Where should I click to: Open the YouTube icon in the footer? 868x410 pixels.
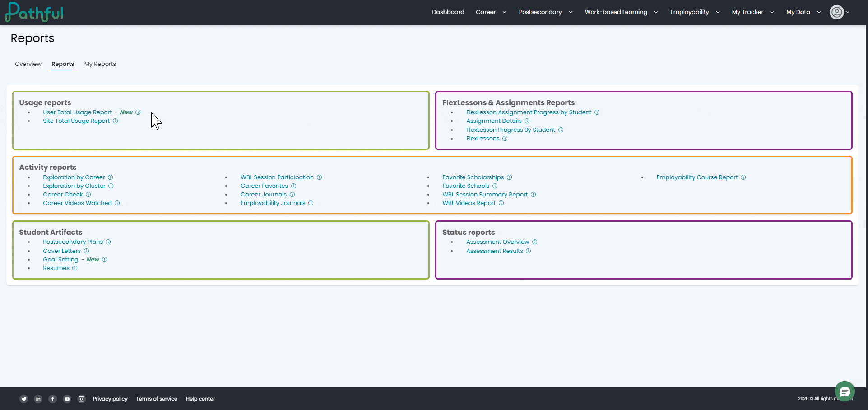click(x=67, y=399)
